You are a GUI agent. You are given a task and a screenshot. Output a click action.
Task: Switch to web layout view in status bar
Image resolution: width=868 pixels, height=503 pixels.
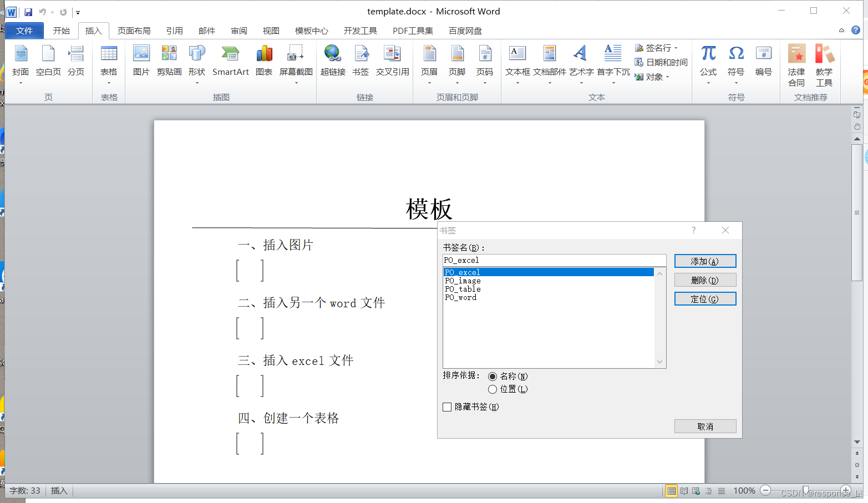pyautogui.click(x=696, y=491)
